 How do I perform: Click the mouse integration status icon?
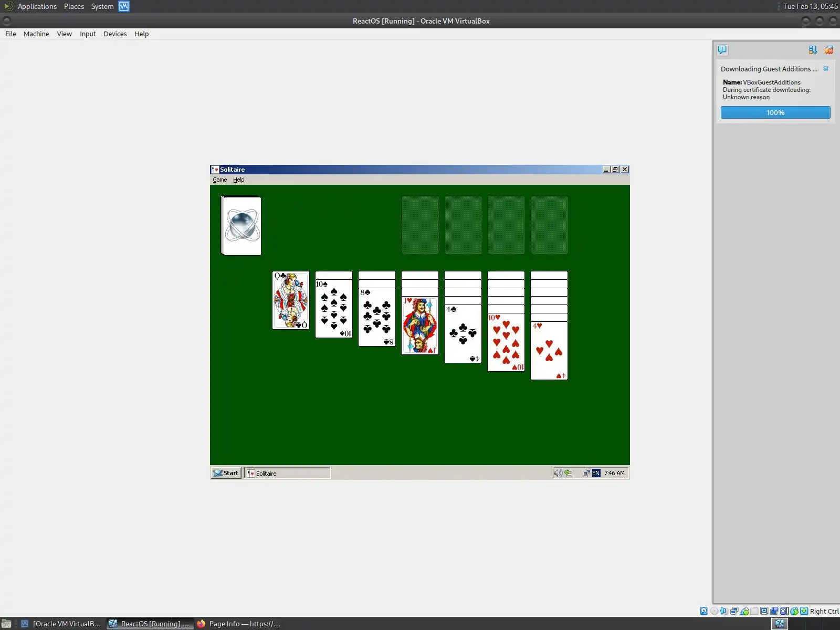click(x=794, y=611)
